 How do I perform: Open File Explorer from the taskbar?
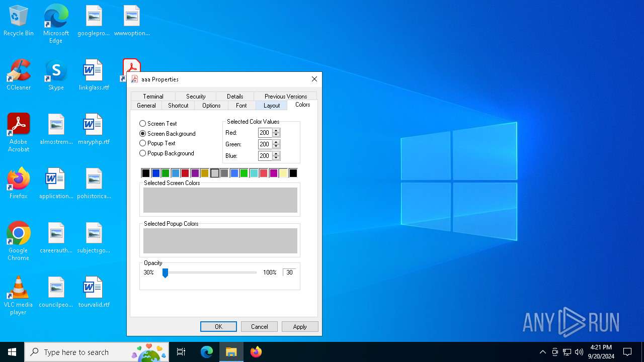click(x=231, y=352)
